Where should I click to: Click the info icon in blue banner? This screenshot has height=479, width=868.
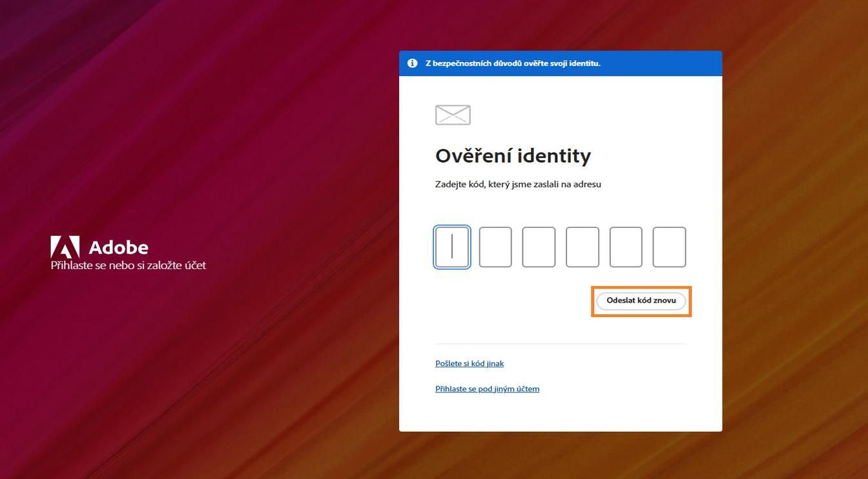[x=411, y=63]
